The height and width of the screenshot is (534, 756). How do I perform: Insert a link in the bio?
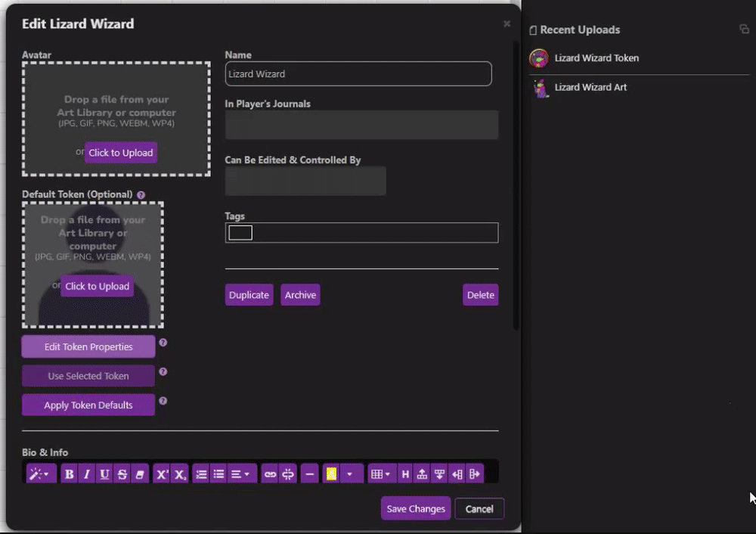coord(269,474)
